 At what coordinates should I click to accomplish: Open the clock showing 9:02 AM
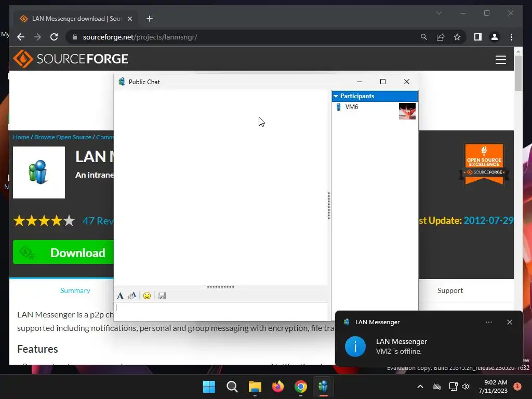[493, 387]
